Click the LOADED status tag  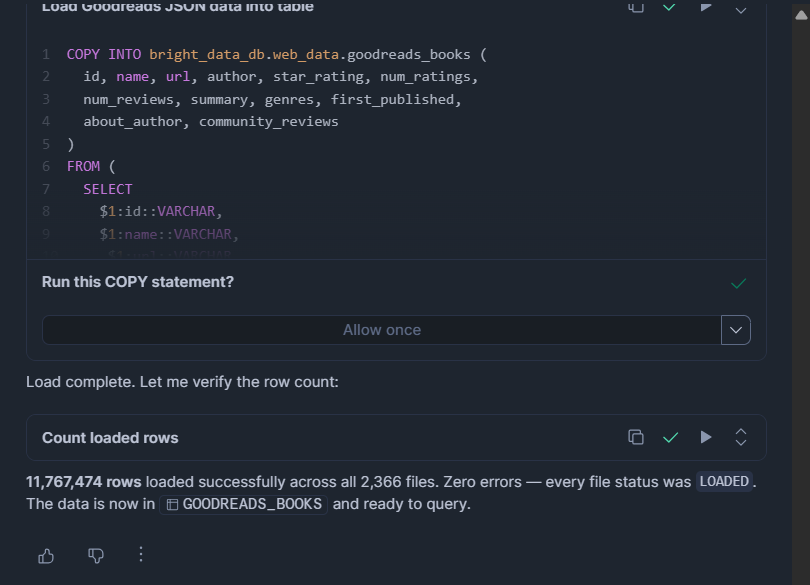[x=724, y=482]
